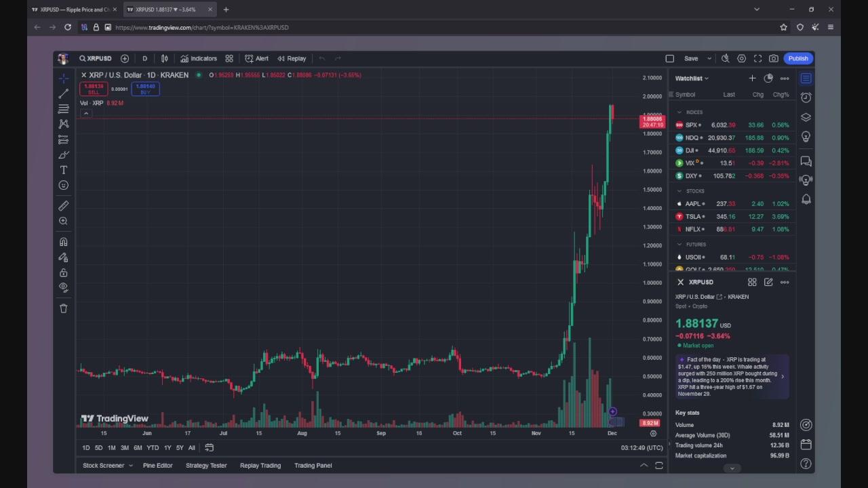Open the alerts clock sidebar icon
Viewport: 868px width, 488px height.
pos(806,98)
